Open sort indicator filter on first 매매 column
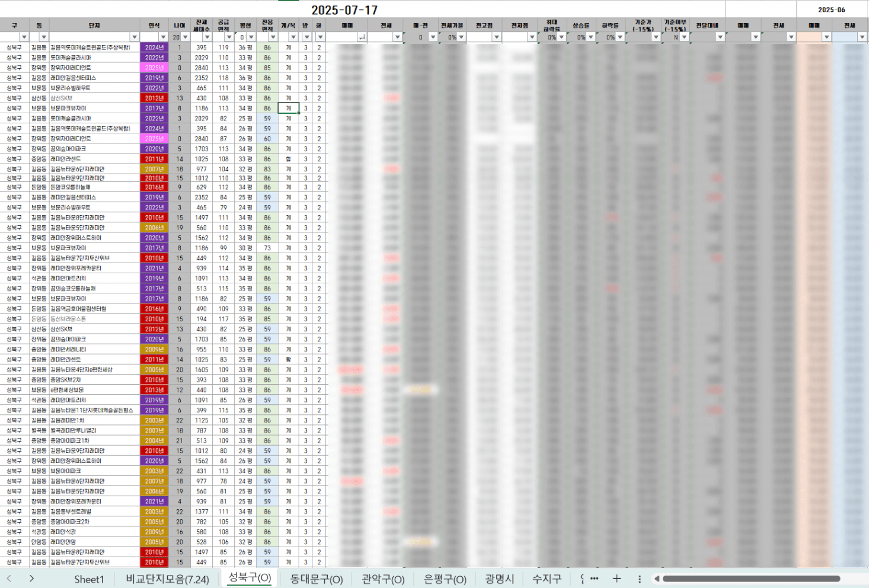869x588 pixels. coord(362,37)
